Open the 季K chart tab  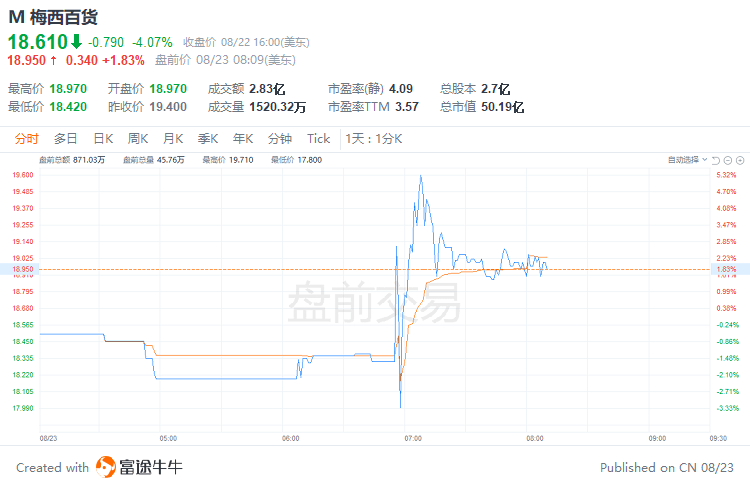[208, 139]
